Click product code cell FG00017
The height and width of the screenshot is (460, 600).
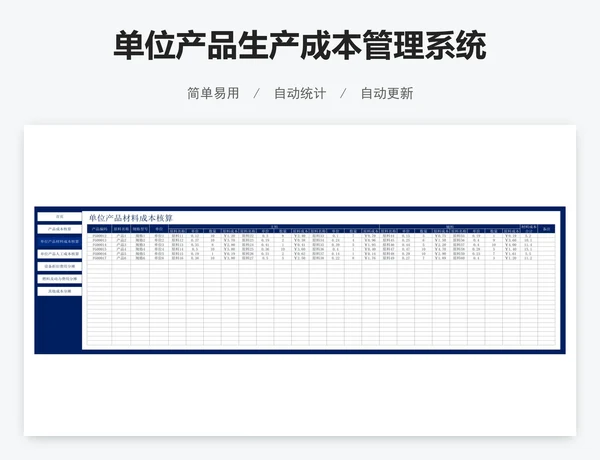(x=99, y=258)
